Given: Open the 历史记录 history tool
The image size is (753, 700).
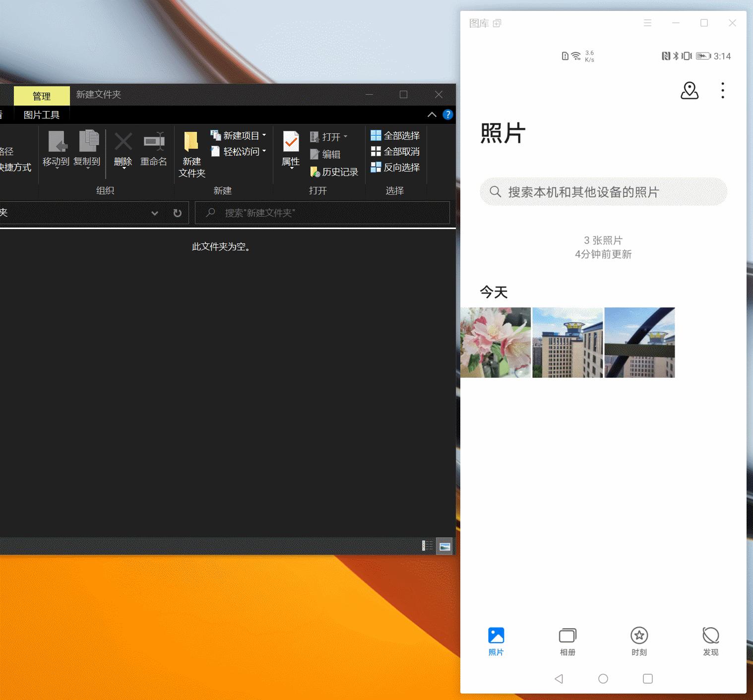Looking at the screenshot, I should (334, 172).
